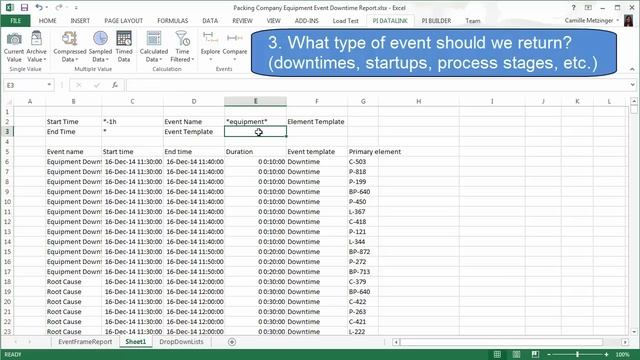
Task: Click the Compare events tool
Action: [x=235, y=47]
